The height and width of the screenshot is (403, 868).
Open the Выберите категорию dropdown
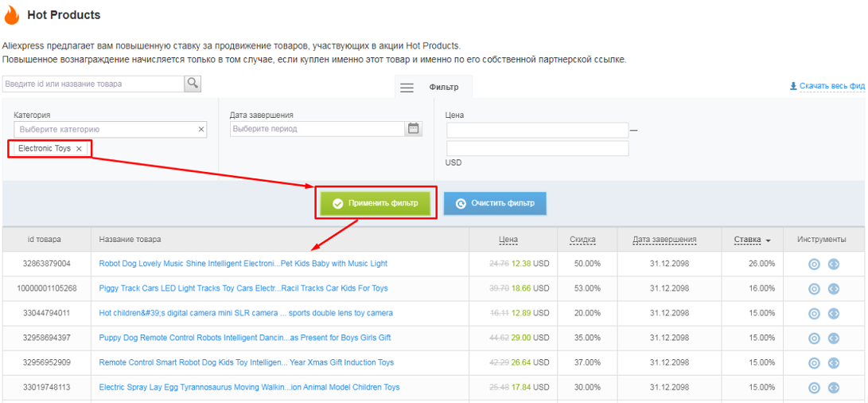point(105,129)
